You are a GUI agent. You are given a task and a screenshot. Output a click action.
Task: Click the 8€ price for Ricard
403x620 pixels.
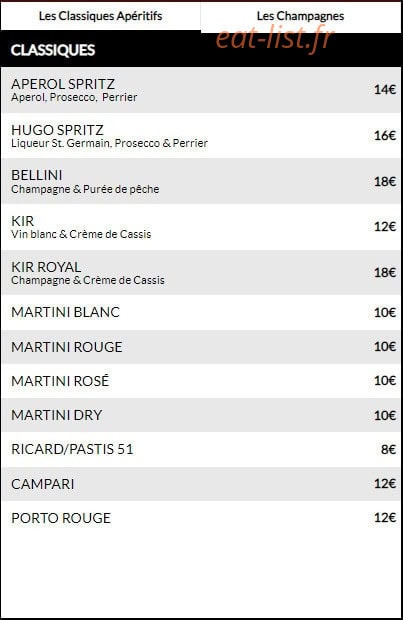click(x=388, y=449)
